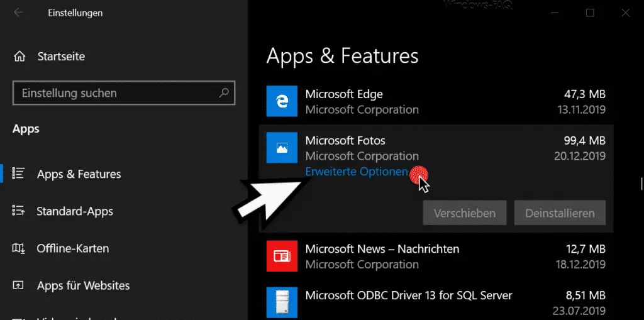The width and height of the screenshot is (644, 320).
Task: Select the Apps für Websites icon
Action: click(x=18, y=285)
